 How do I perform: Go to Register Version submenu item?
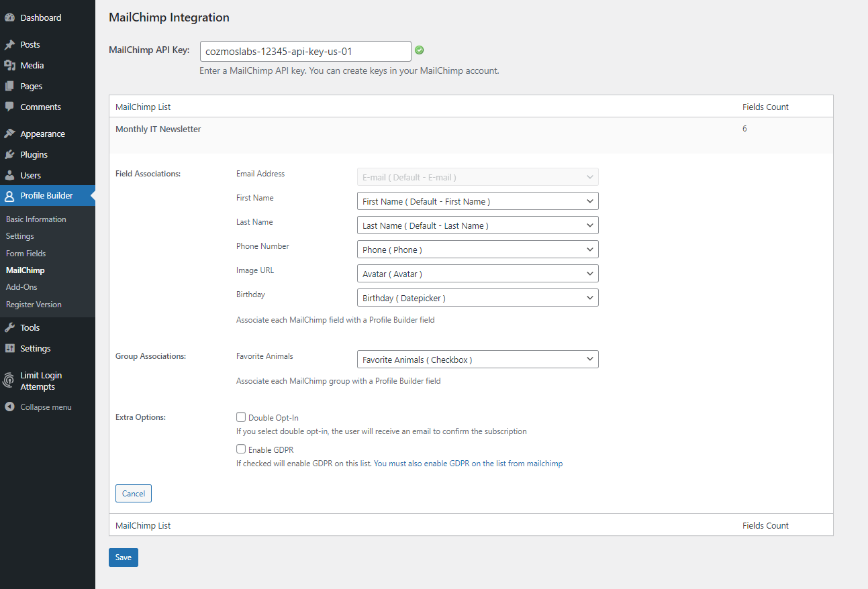34,305
